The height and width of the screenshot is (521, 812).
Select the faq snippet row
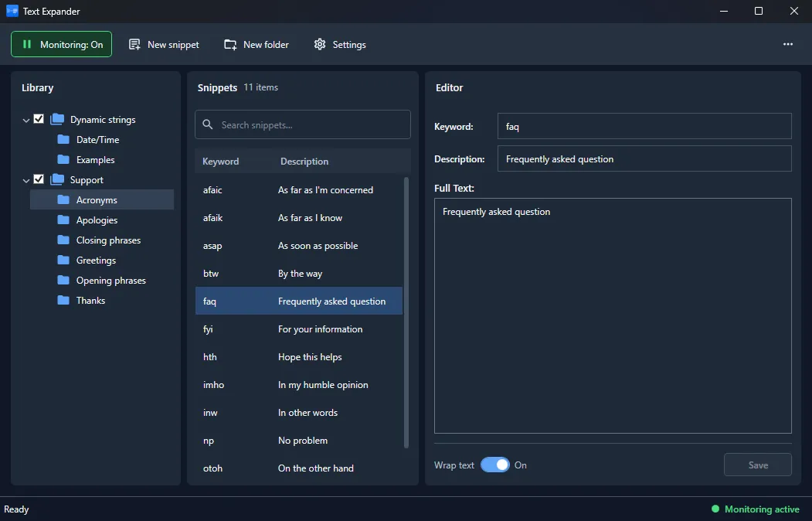299,301
